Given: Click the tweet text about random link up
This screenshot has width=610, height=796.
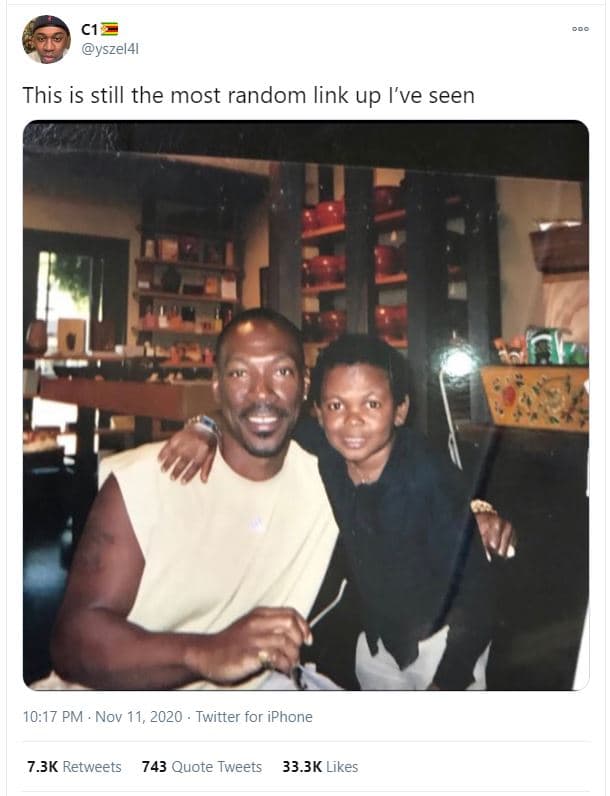Looking at the screenshot, I should (249, 95).
